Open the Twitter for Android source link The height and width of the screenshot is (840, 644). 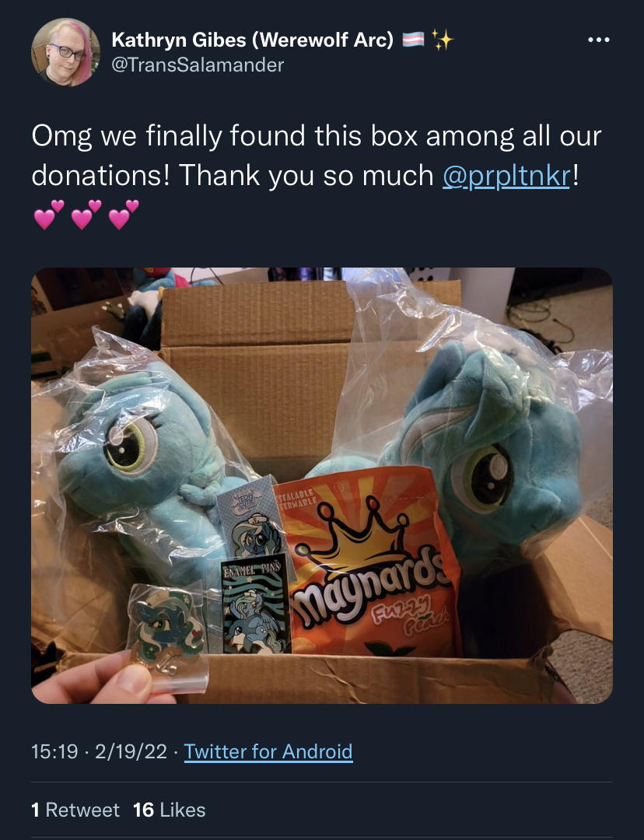(268, 751)
